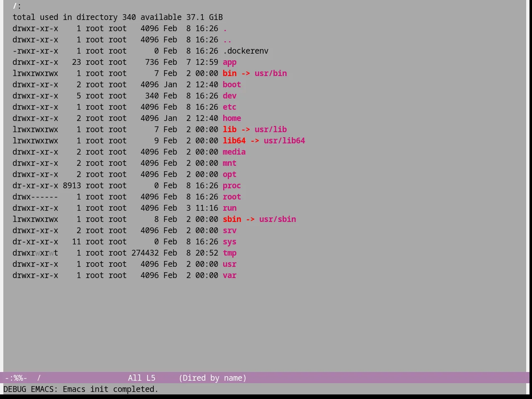Click the 736 size of app
The height and width of the screenshot is (399, 532).
[152, 62]
